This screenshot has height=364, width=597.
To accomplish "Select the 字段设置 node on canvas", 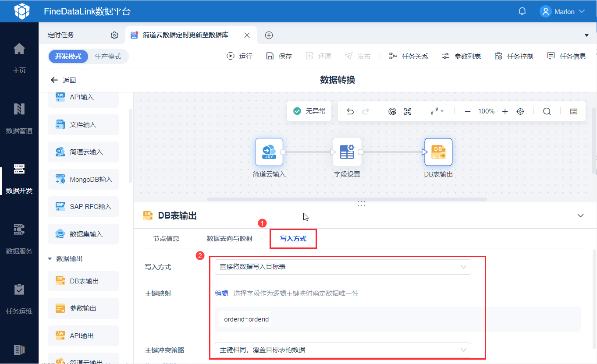I will pyautogui.click(x=347, y=152).
